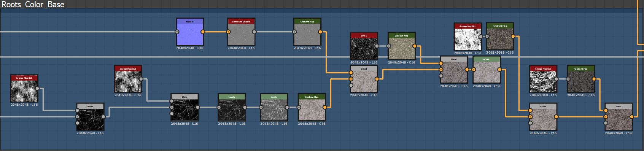Select the final rightmost Blend node
The image size is (644, 151).
coord(619,117)
